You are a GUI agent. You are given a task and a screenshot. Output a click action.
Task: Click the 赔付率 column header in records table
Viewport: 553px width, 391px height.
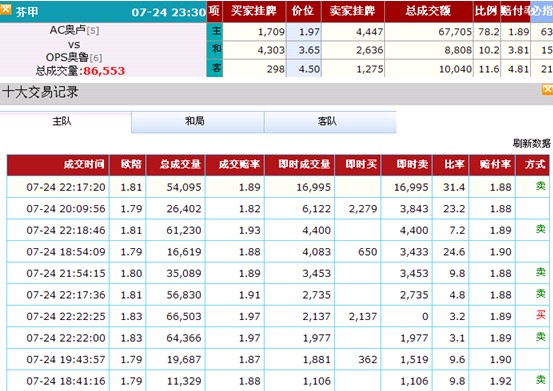[x=492, y=165]
